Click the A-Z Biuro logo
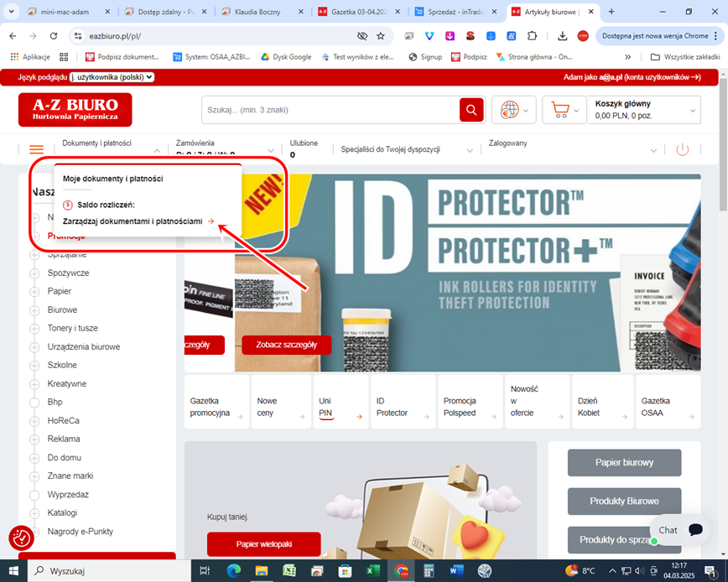Viewport: 728px width, 582px height. 75,110
